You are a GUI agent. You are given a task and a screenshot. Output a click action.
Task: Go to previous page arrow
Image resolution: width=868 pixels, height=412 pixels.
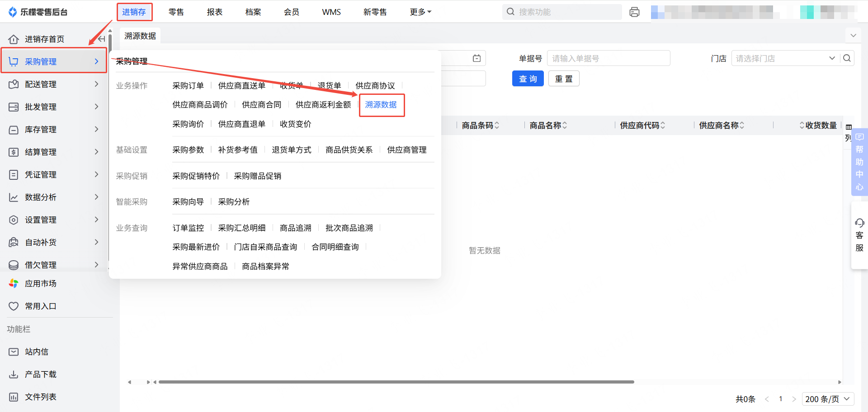coord(767,399)
